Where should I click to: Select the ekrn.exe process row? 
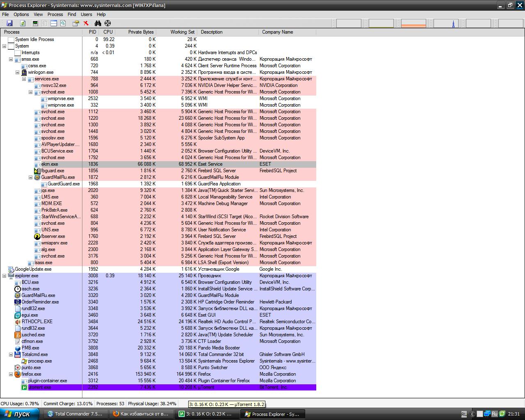158,164
